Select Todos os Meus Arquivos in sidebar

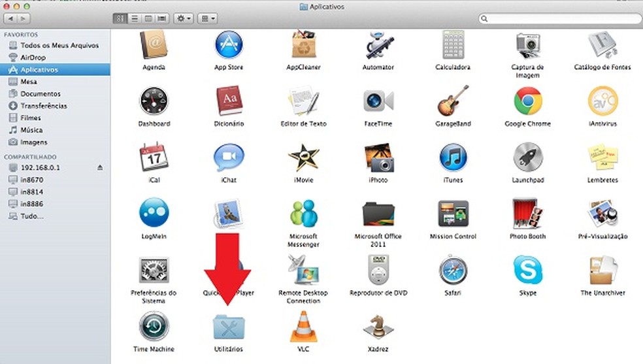coord(55,46)
